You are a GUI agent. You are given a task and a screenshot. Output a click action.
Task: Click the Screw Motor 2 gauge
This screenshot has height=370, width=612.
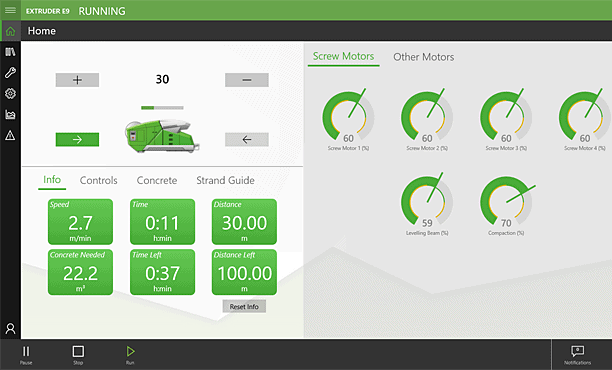point(427,119)
